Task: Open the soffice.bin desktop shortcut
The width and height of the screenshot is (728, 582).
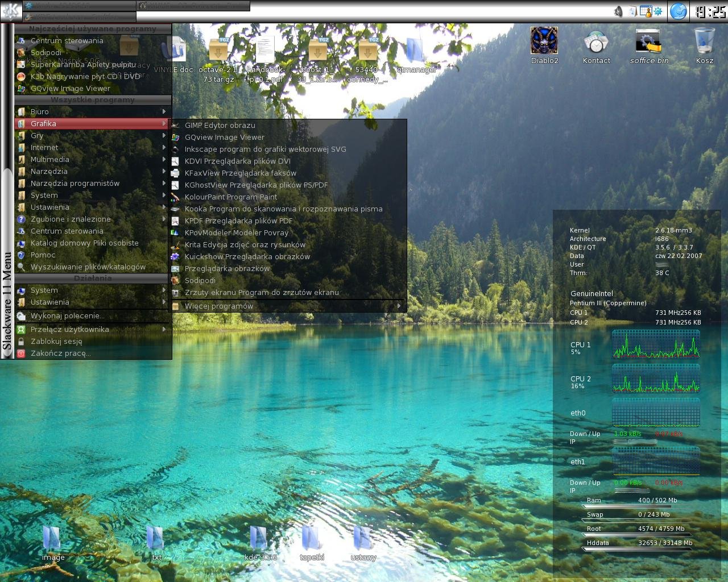Action: point(649,47)
